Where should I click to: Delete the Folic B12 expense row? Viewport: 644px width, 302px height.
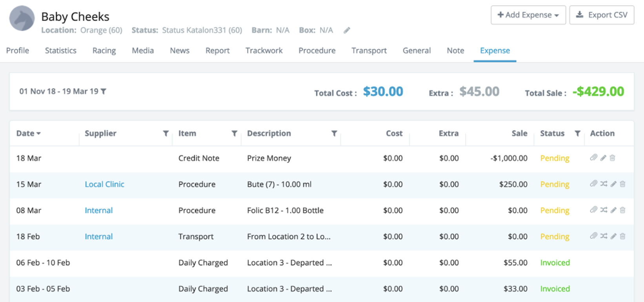622,210
